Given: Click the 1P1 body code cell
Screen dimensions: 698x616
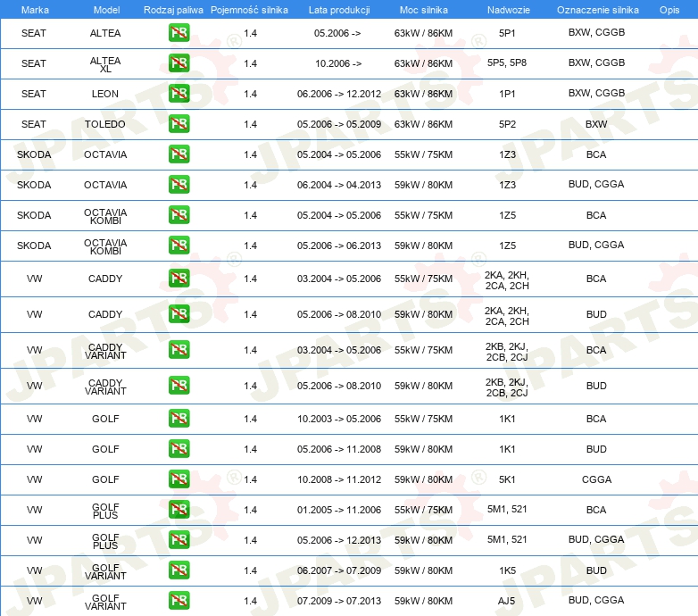Looking at the screenshot, I should click(x=507, y=94).
